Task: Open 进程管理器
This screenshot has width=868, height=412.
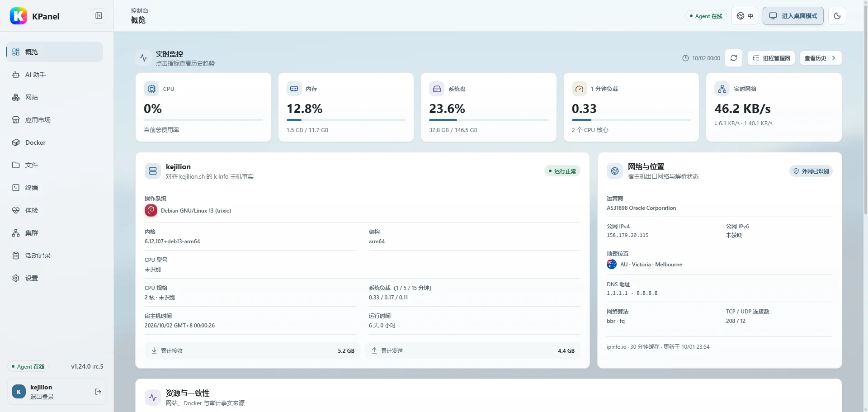Action: click(771, 58)
